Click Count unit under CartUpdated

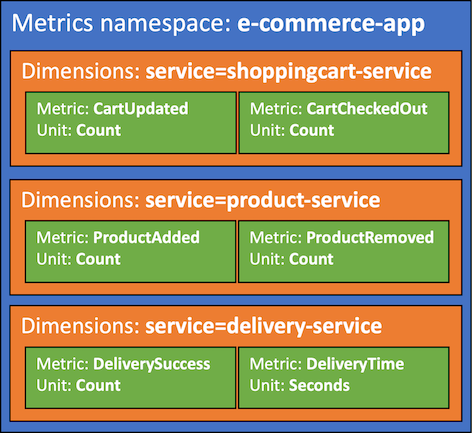point(98,130)
